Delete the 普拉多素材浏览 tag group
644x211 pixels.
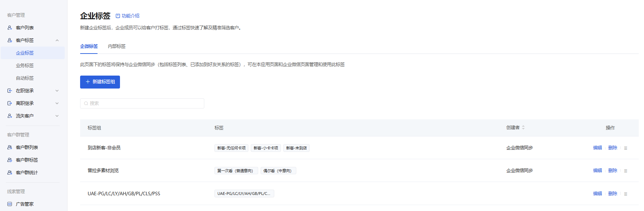(613, 170)
